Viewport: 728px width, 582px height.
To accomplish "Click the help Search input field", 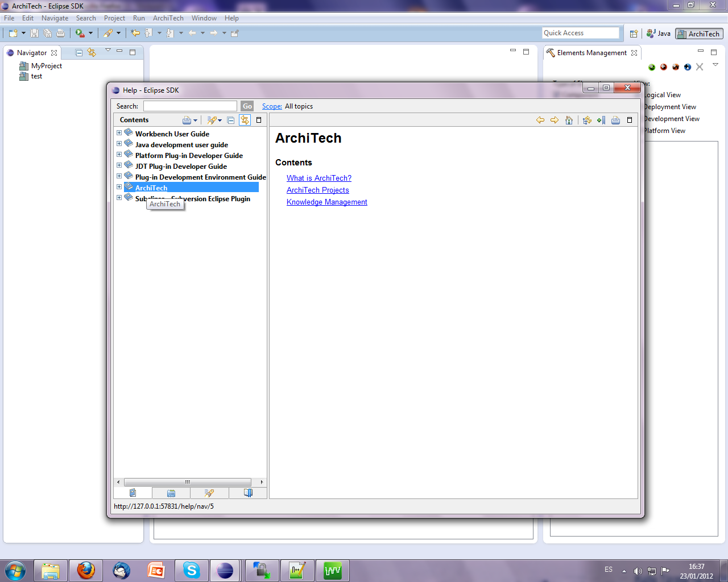I will pyautogui.click(x=190, y=106).
